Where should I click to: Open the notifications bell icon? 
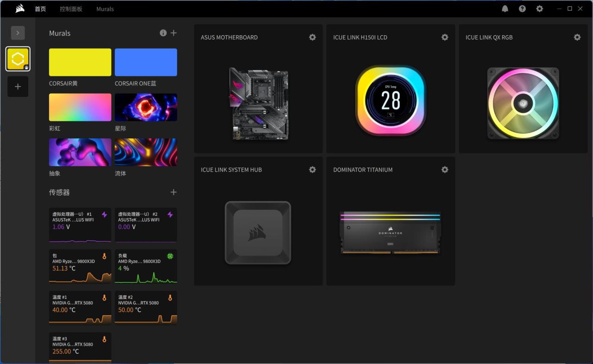(505, 9)
